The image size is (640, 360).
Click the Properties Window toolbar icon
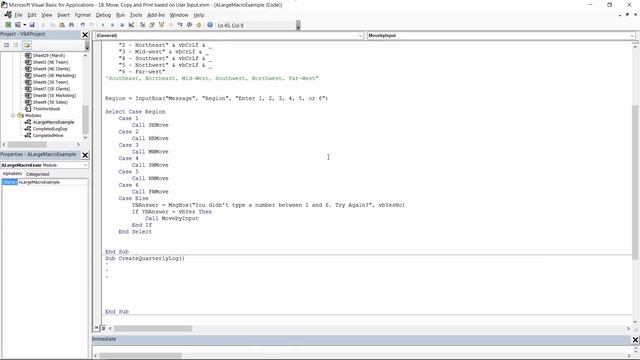[x=152, y=25]
